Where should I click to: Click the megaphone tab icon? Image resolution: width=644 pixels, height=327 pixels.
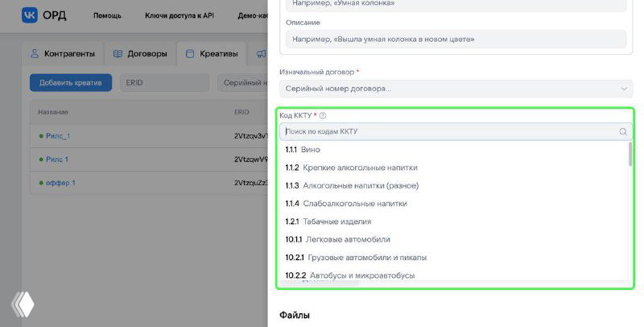click(x=261, y=54)
